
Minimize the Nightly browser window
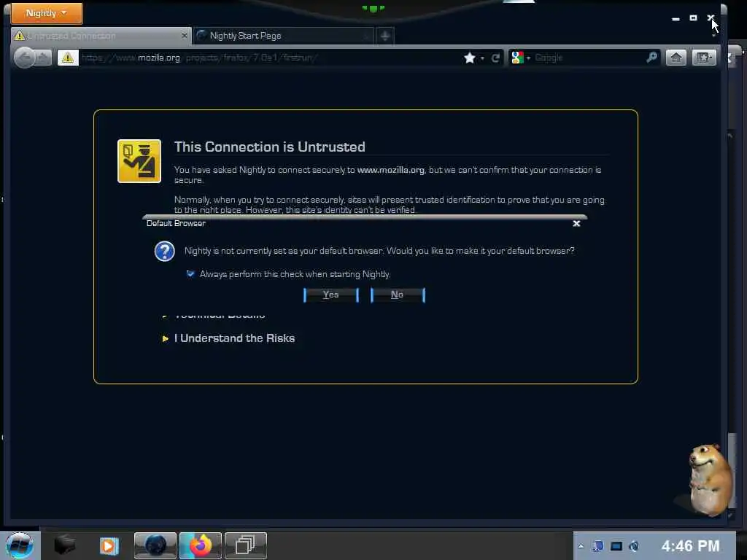pos(676,18)
